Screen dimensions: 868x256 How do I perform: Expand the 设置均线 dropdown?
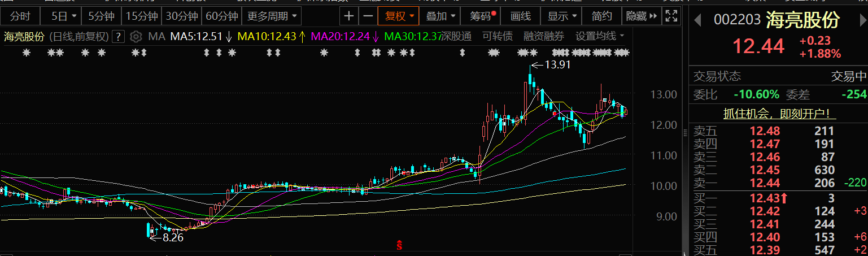pos(600,37)
